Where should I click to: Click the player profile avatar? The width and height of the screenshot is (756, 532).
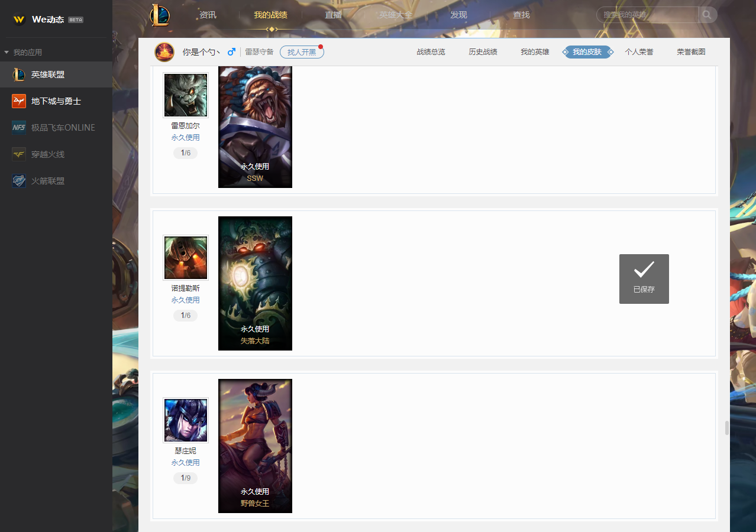pos(164,52)
